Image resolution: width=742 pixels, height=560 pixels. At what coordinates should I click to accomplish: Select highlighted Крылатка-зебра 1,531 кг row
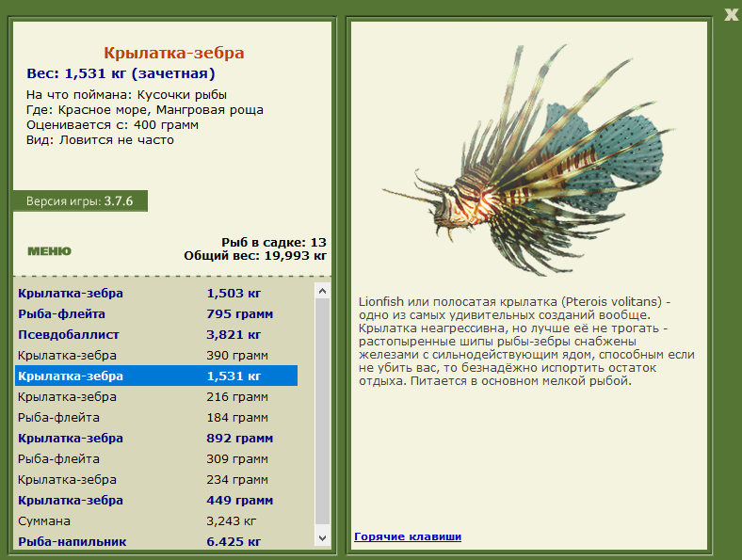[156, 376]
